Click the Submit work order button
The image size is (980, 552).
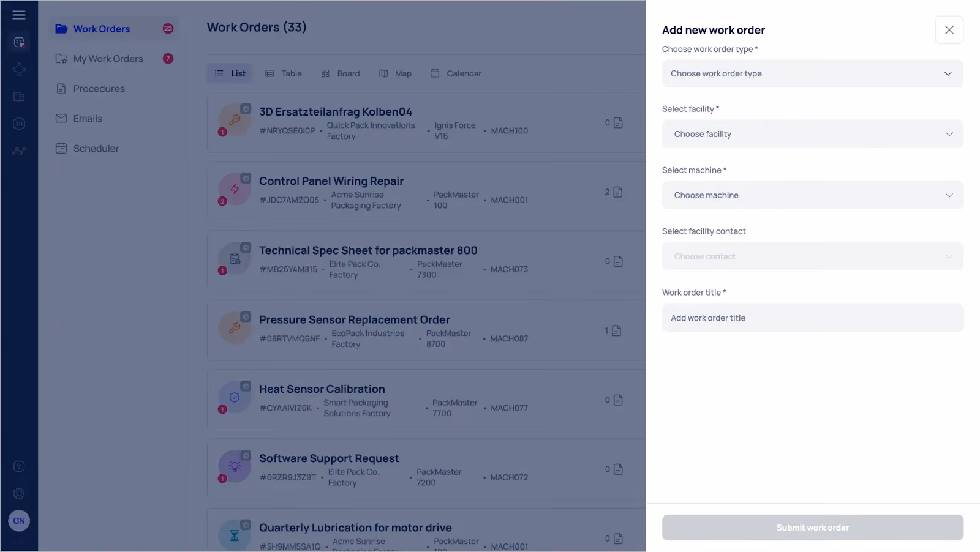coord(812,528)
